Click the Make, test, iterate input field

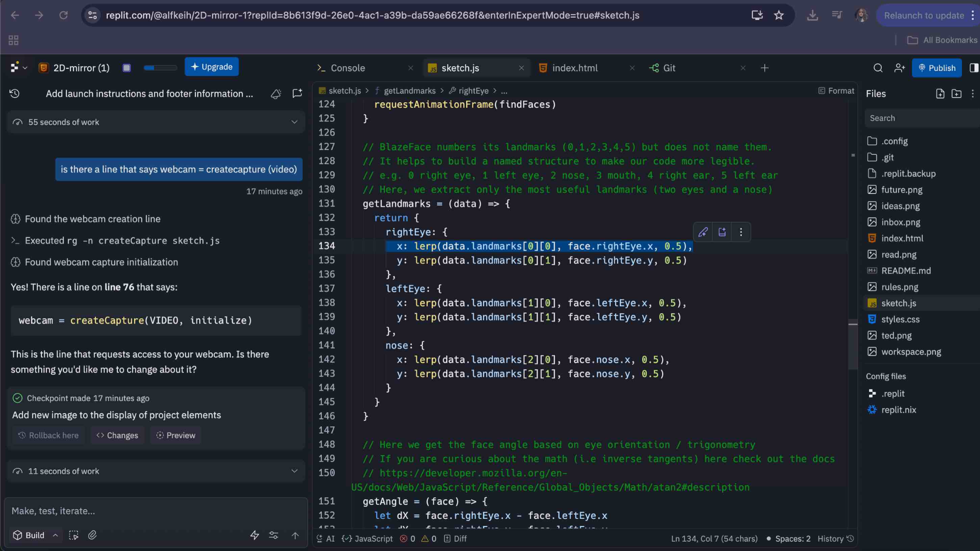point(153,511)
